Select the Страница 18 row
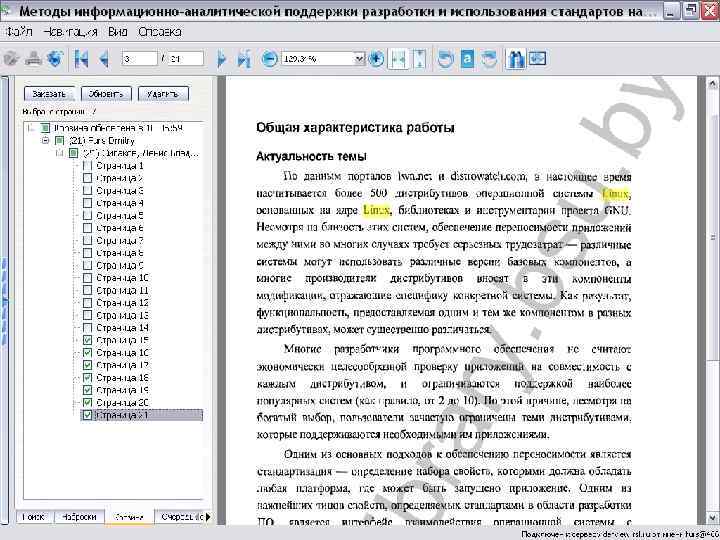The image size is (720, 540). click(123, 377)
